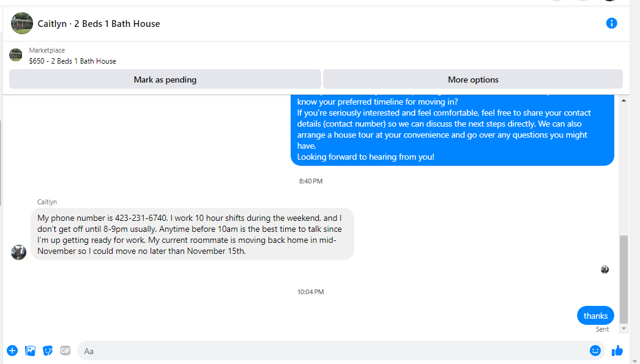
Task: Open the Marketplace listing small house thumbnail
Action: [x=16, y=54]
